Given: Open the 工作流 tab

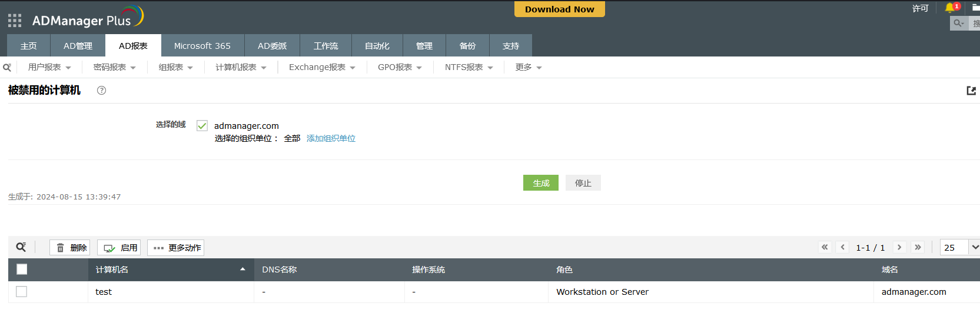Looking at the screenshot, I should pos(326,45).
